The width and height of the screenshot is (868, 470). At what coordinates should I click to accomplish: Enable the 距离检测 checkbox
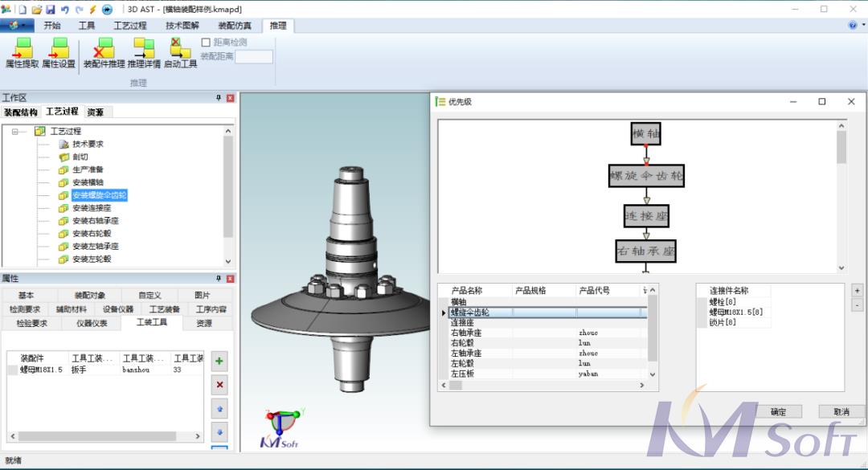pyautogui.click(x=206, y=43)
